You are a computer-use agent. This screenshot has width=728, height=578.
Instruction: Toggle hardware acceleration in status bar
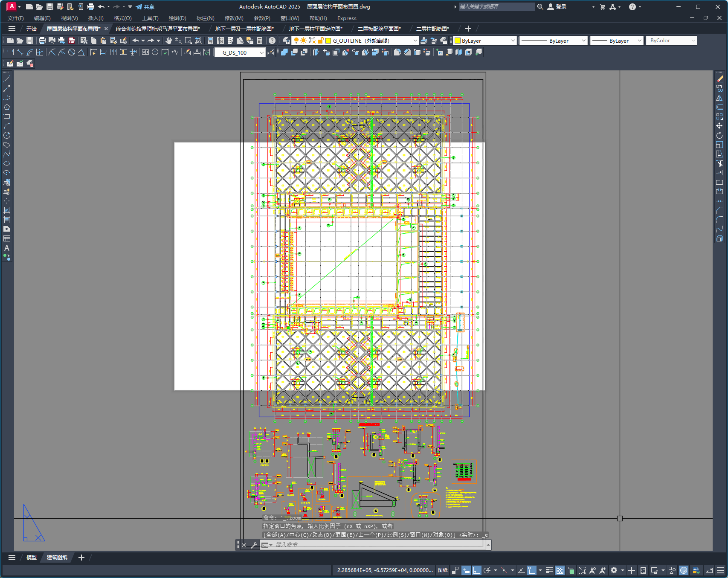(x=684, y=570)
